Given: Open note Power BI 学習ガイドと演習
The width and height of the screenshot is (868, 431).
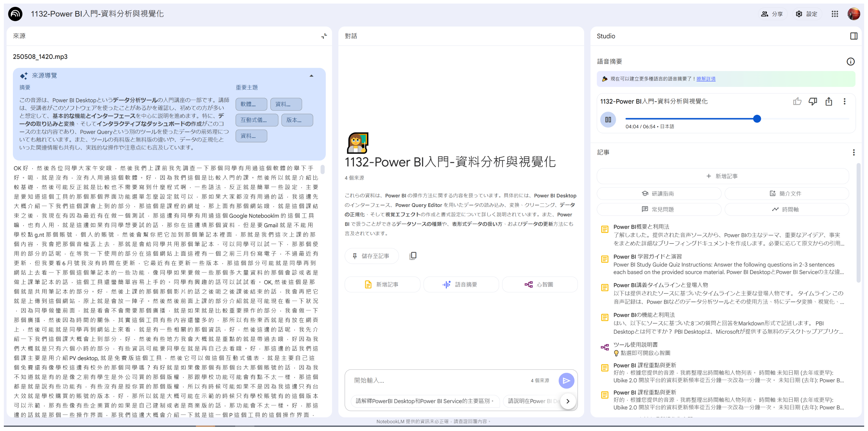Looking at the screenshot, I should 723,264.
